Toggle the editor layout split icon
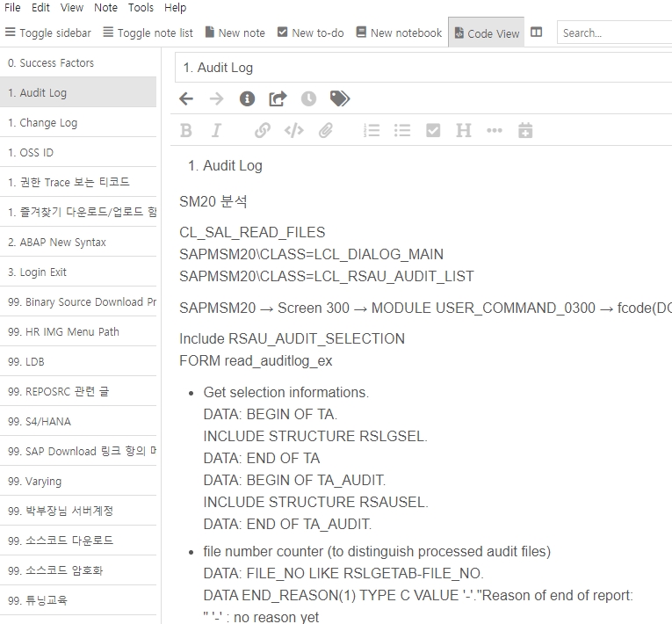Viewport: 672px width, 624px height. click(x=537, y=33)
